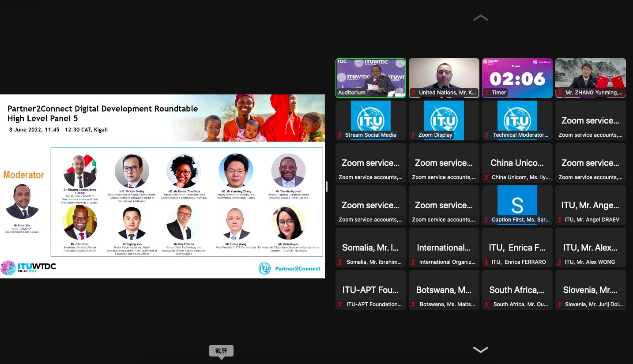Show next page of participants with down chevron
This screenshot has height=364, width=633.
(480, 349)
